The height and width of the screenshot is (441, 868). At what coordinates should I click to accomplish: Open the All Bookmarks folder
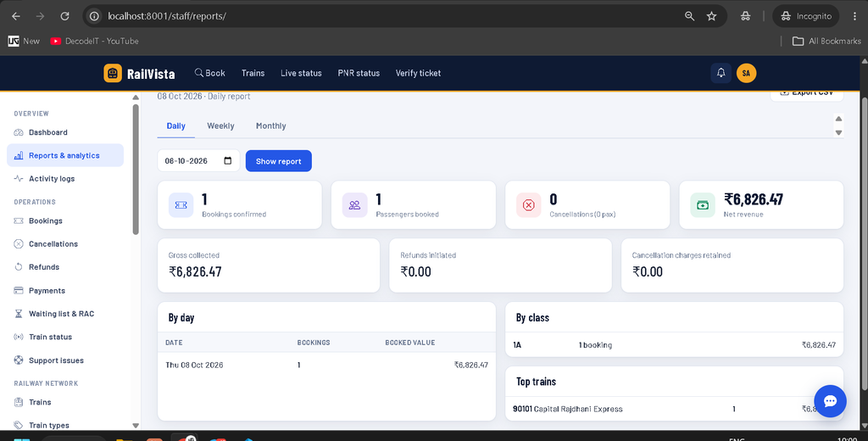tap(826, 41)
